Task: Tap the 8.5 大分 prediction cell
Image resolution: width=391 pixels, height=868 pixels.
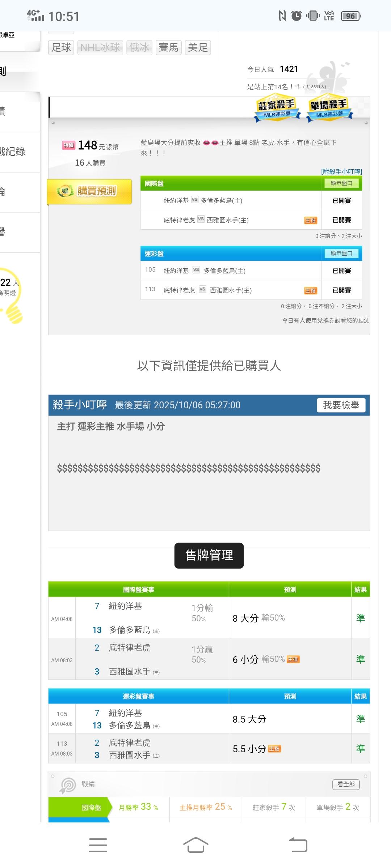Action: point(290,719)
